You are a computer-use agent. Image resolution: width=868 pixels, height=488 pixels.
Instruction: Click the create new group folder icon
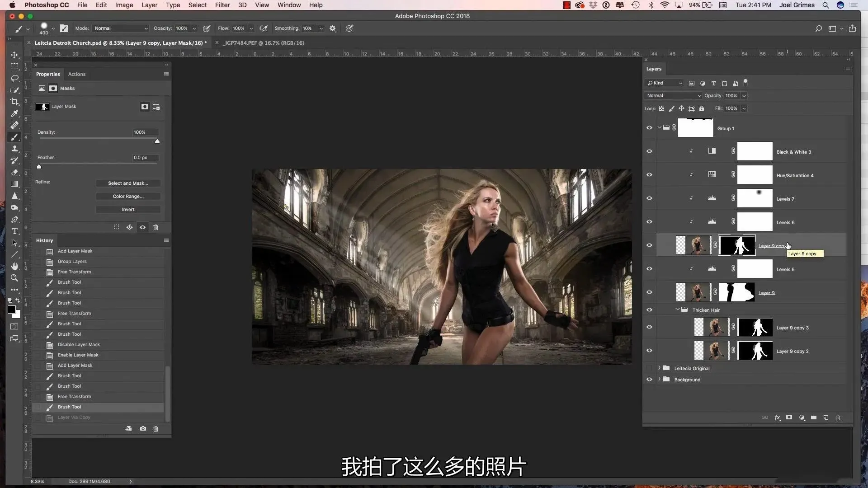pyautogui.click(x=814, y=418)
